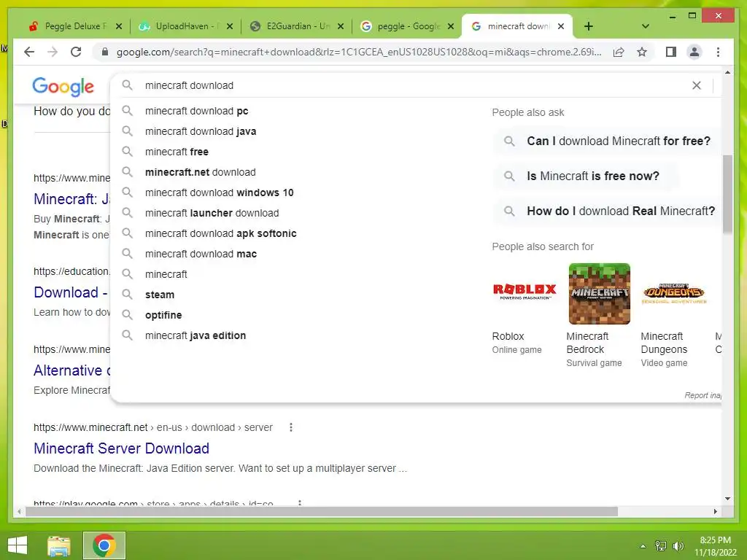Open options for minecraft.net server result

point(290,427)
